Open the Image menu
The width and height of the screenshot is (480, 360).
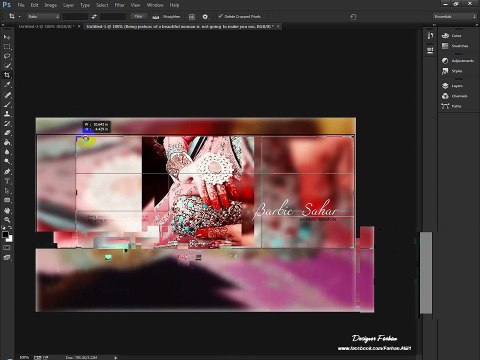50,5
